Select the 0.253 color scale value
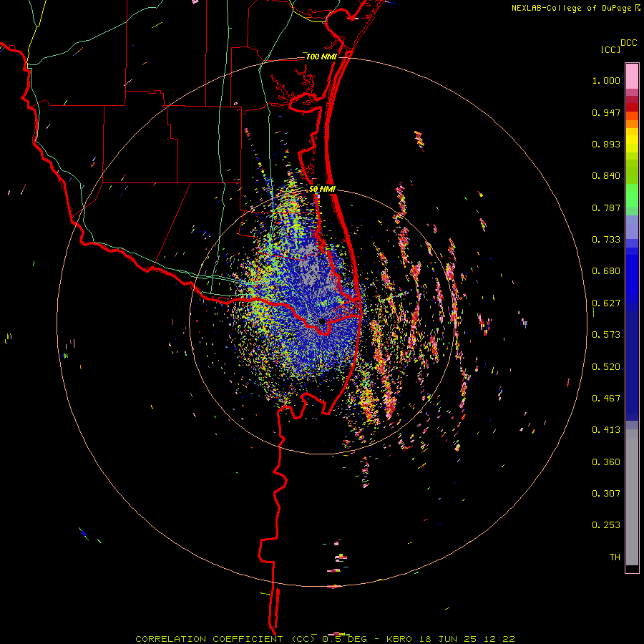Image resolution: width=644 pixels, height=644 pixels. point(606,525)
